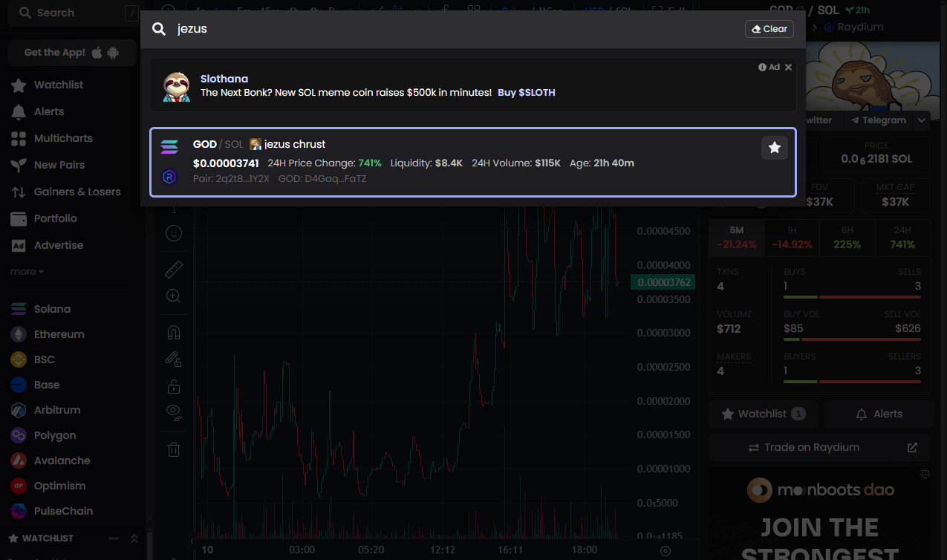Viewport: 947px width, 560px height.
Task: Select the chart zoom-in tool
Action: point(174,296)
